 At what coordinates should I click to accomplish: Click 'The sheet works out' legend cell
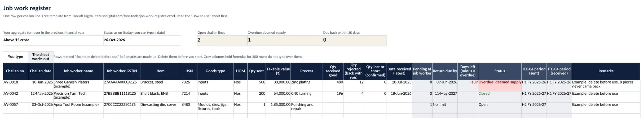(41, 57)
